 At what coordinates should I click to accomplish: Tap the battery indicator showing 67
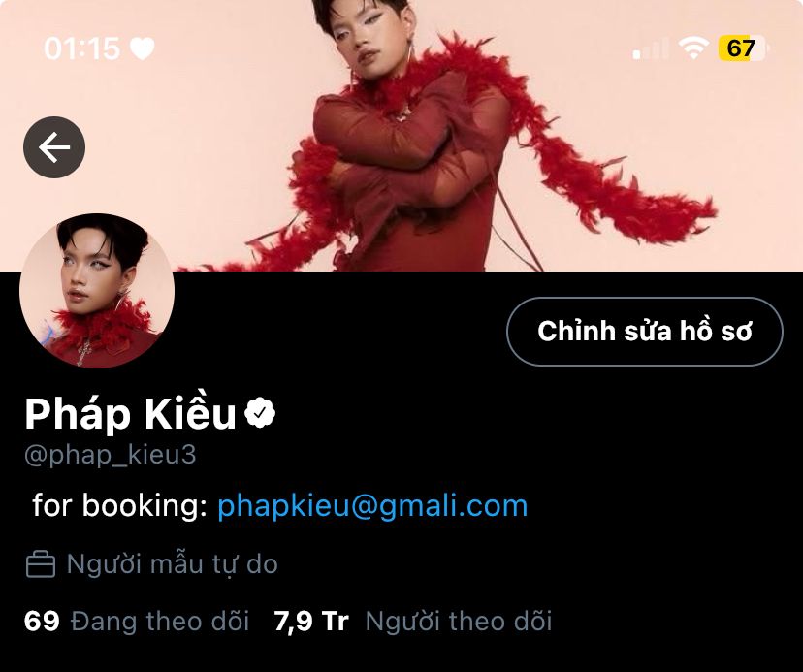click(x=744, y=48)
